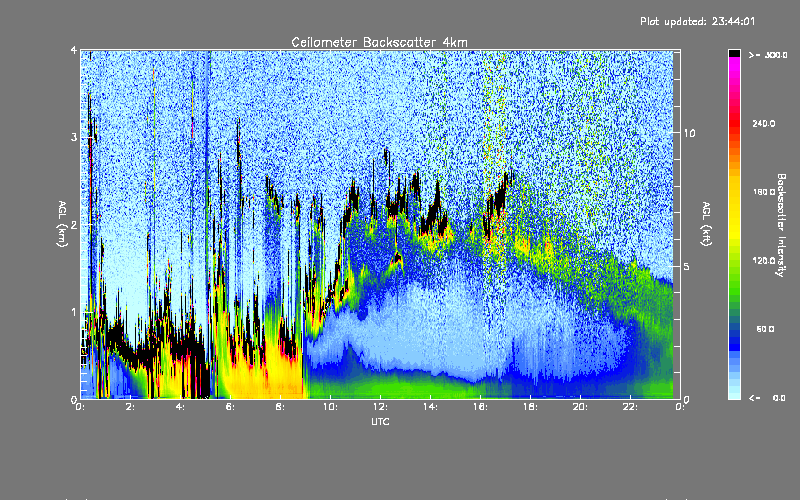Click the '10:' hour tick label
The image size is (800, 500).
330,407
